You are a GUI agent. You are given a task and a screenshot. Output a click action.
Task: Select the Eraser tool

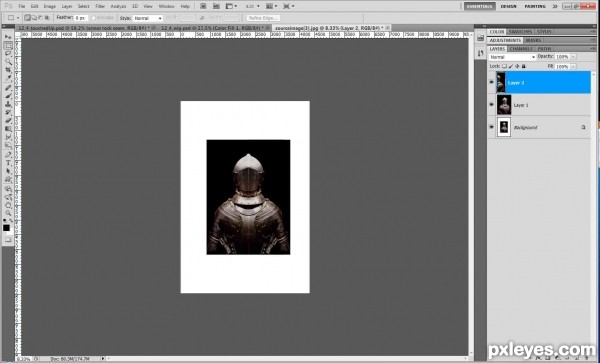point(8,120)
